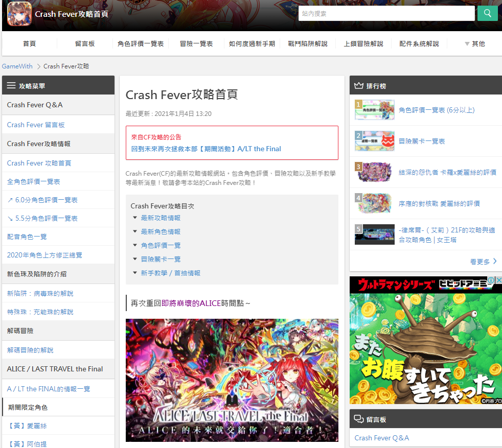Open 留言板 tab in the navigation bar
502x448 pixels.
(x=85, y=44)
